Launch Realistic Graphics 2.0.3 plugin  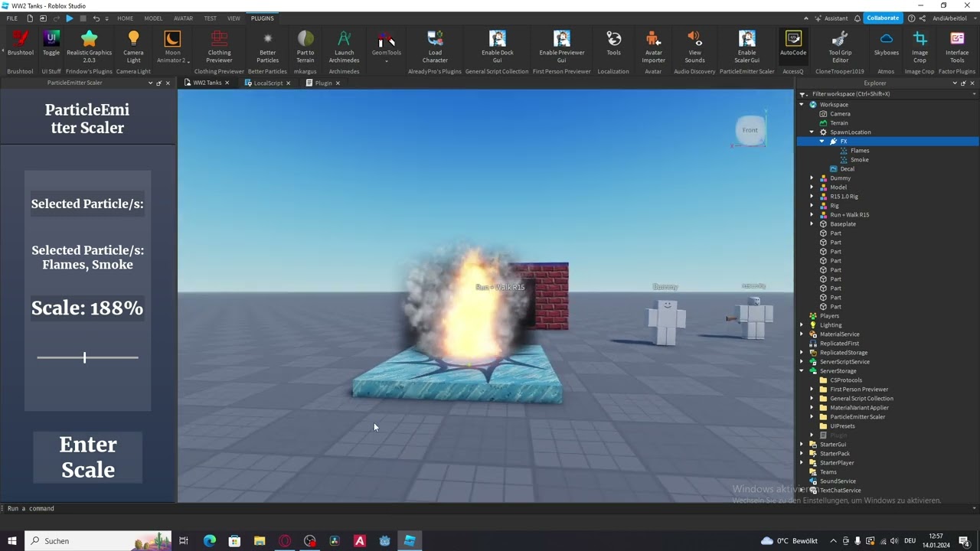click(x=89, y=47)
